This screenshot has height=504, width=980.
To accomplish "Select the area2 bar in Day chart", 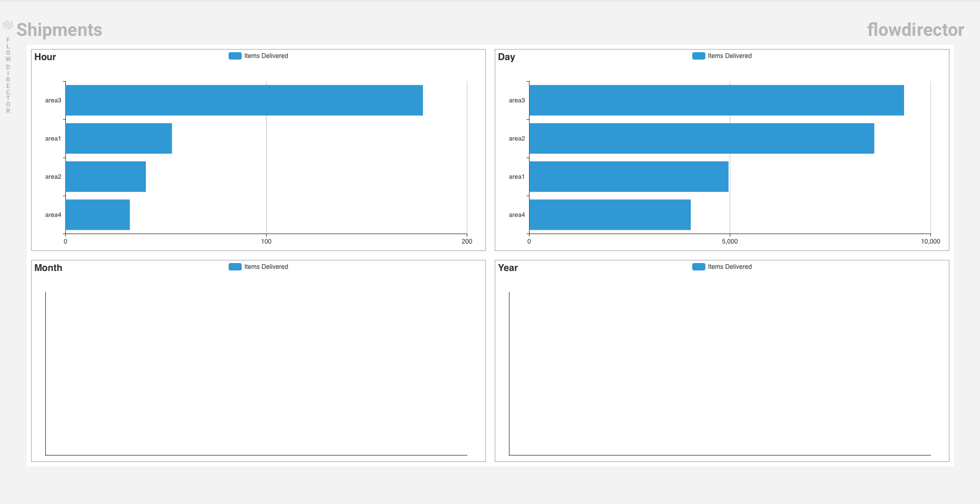I will 701,139.
